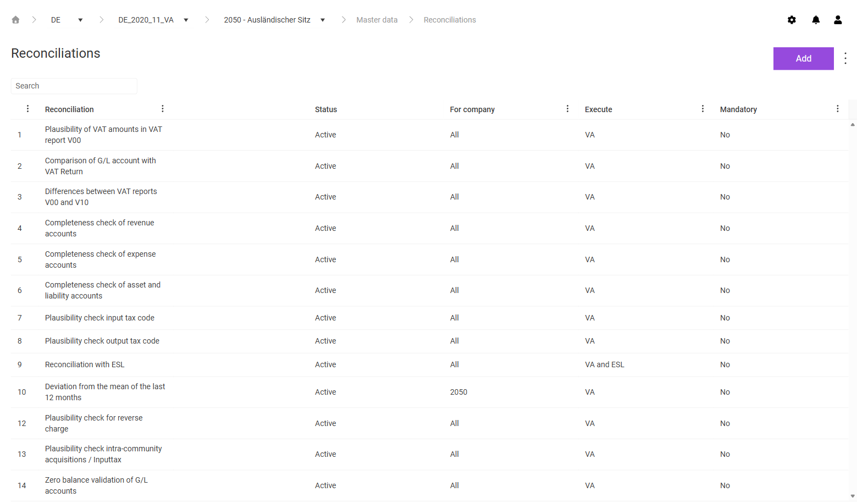The height and width of the screenshot is (503, 868).
Task: Open Reconciliation column options menu
Action: click(163, 109)
